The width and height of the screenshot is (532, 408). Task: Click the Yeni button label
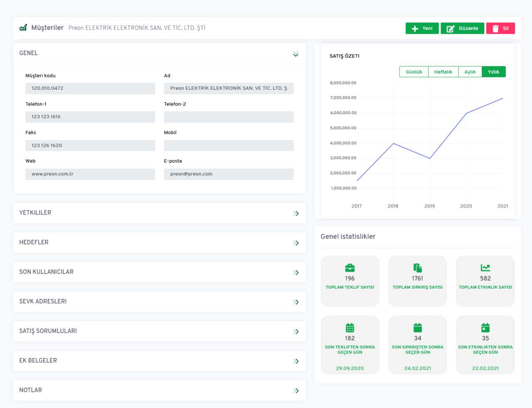click(x=427, y=28)
